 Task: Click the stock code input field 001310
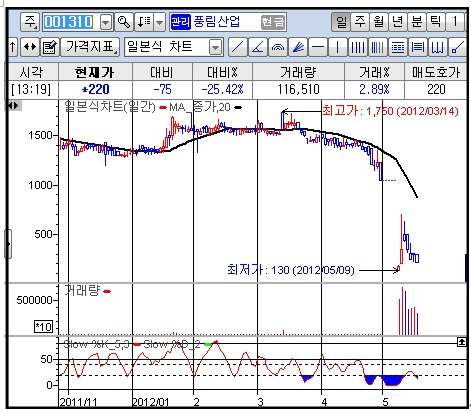pyautogui.click(x=71, y=22)
